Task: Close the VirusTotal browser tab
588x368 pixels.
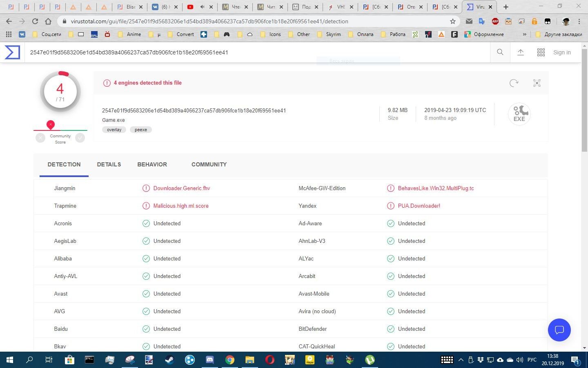Action: coord(490,7)
